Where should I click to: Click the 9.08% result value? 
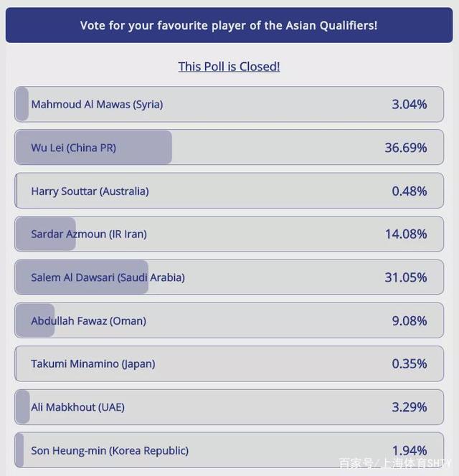tap(409, 321)
